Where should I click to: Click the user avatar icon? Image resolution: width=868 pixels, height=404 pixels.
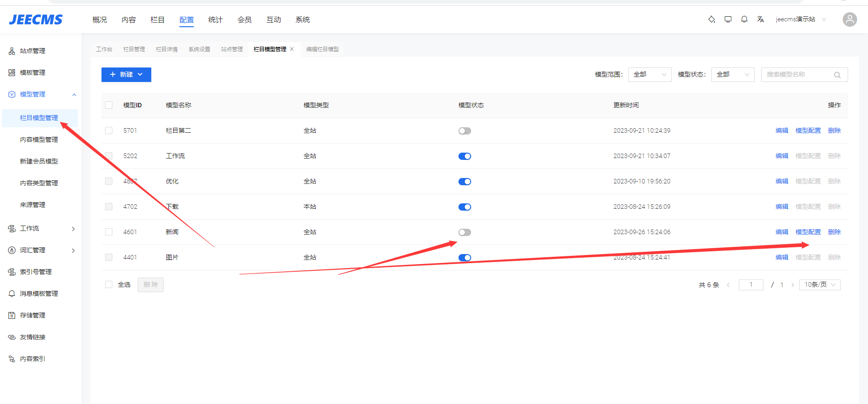tap(849, 19)
